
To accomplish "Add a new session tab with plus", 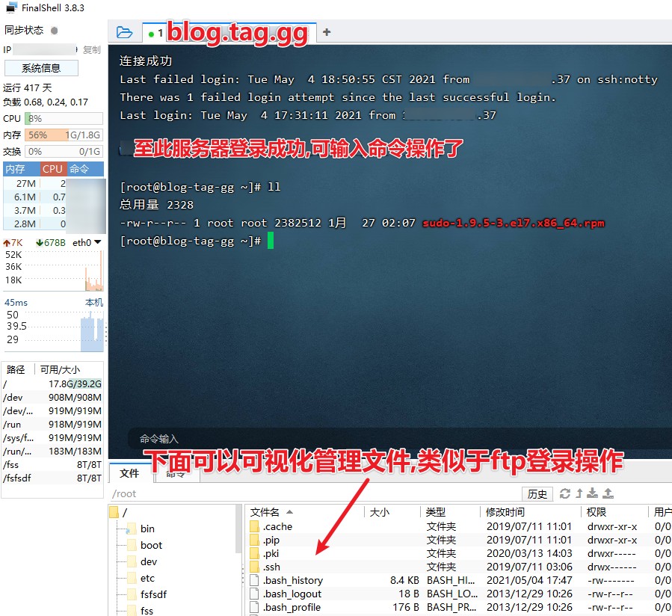I will (x=326, y=32).
